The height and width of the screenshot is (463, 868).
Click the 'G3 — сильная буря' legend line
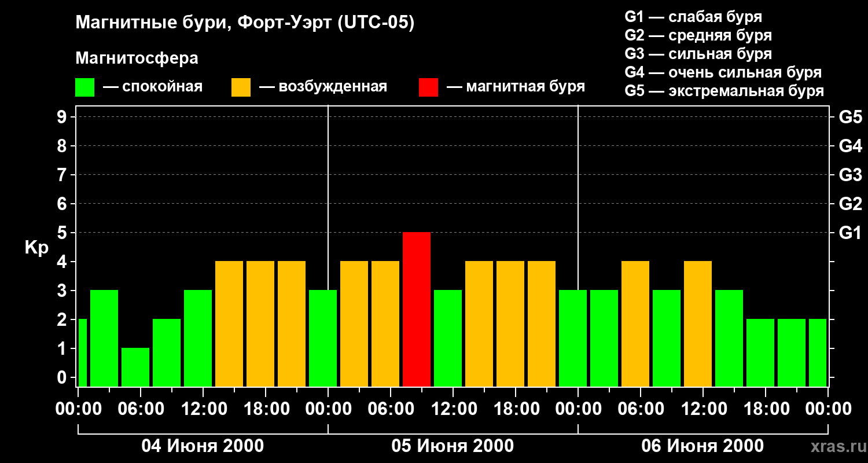click(698, 54)
